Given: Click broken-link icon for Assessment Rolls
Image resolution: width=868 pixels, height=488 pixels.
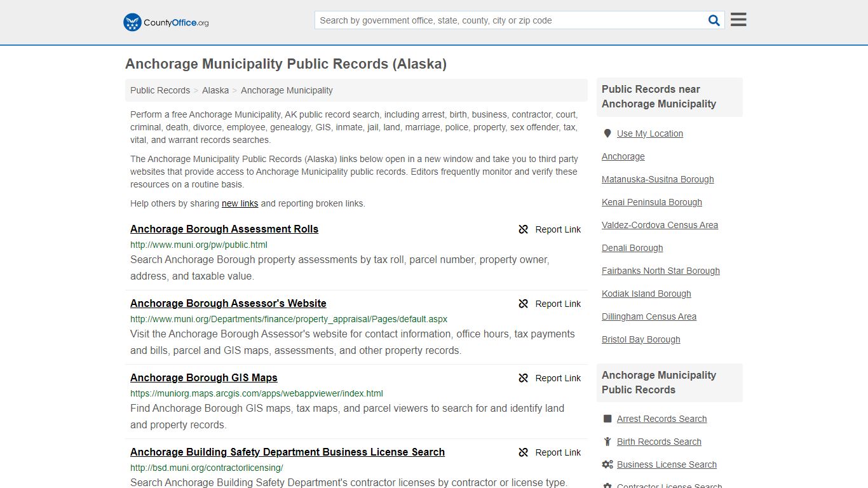Looking at the screenshot, I should [524, 229].
